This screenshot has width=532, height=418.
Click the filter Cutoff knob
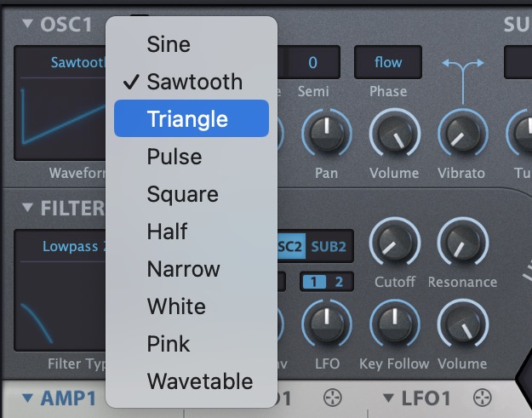click(x=393, y=243)
